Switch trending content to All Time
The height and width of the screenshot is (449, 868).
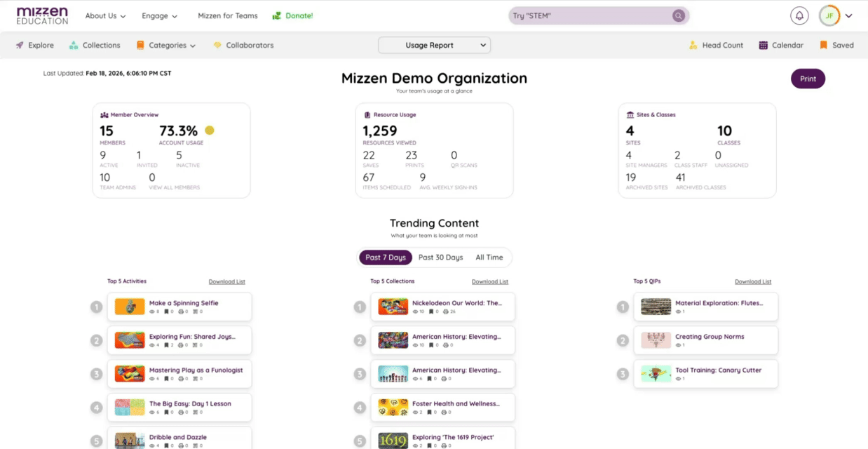point(489,257)
